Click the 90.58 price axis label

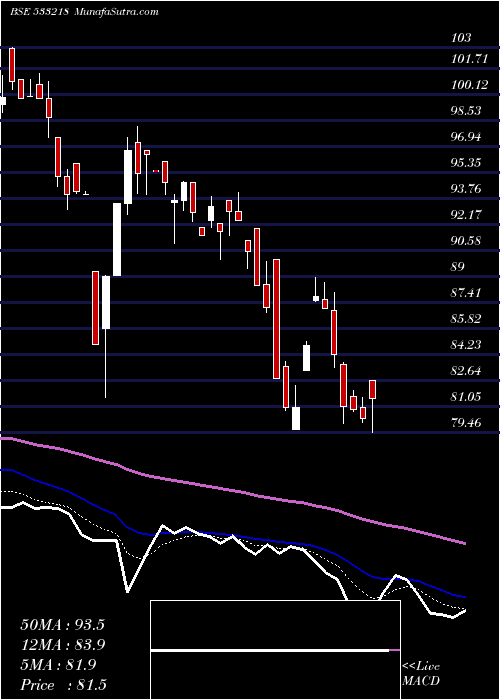(467, 241)
